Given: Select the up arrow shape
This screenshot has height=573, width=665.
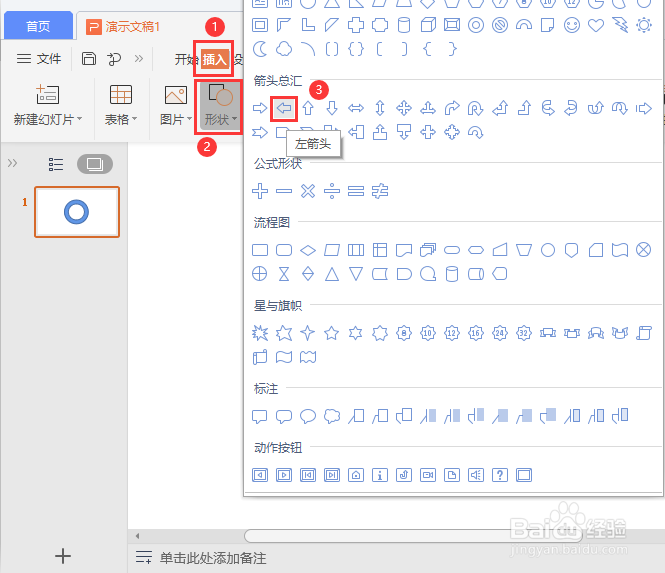Looking at the screenshot, I should point(308,109).
